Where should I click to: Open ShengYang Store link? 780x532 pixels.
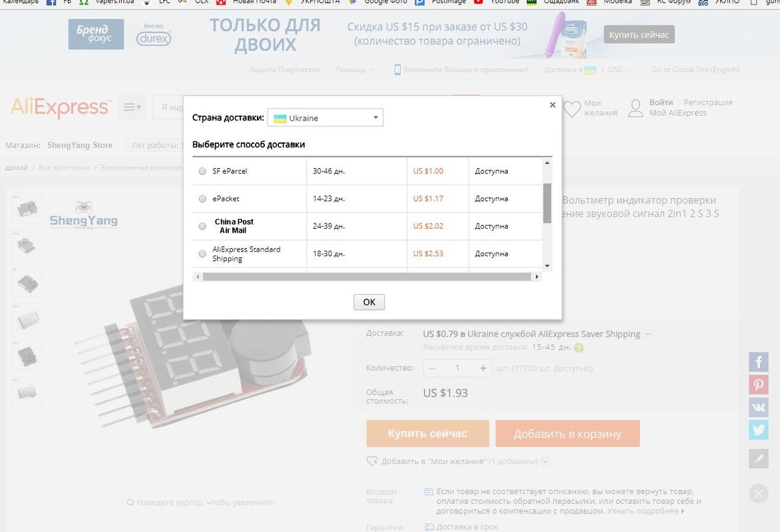pos(80,145)
